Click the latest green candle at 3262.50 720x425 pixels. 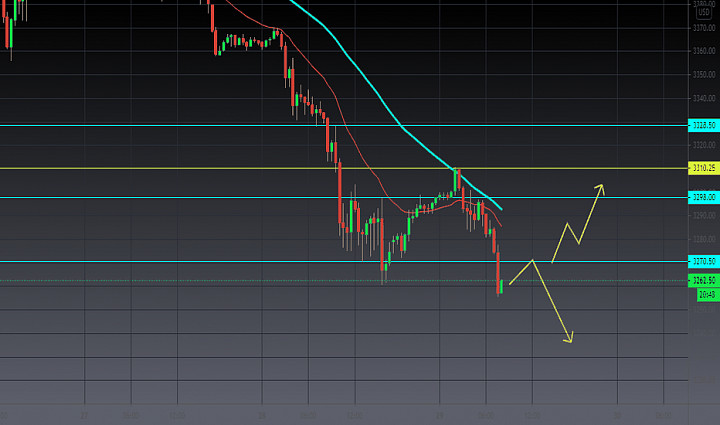point(502,286)
